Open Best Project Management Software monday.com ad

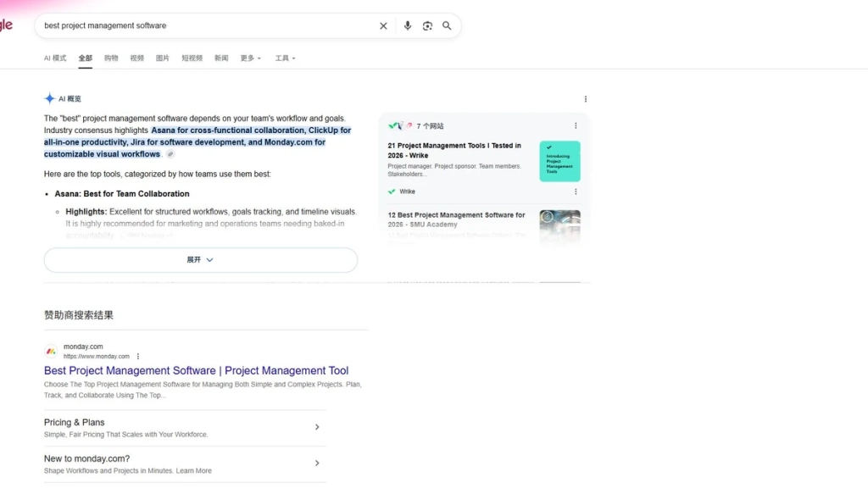tap(196, 371)
